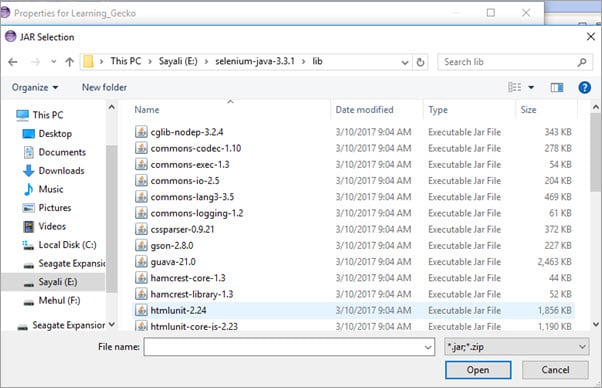Sort by the Size column

click(528, 110)
